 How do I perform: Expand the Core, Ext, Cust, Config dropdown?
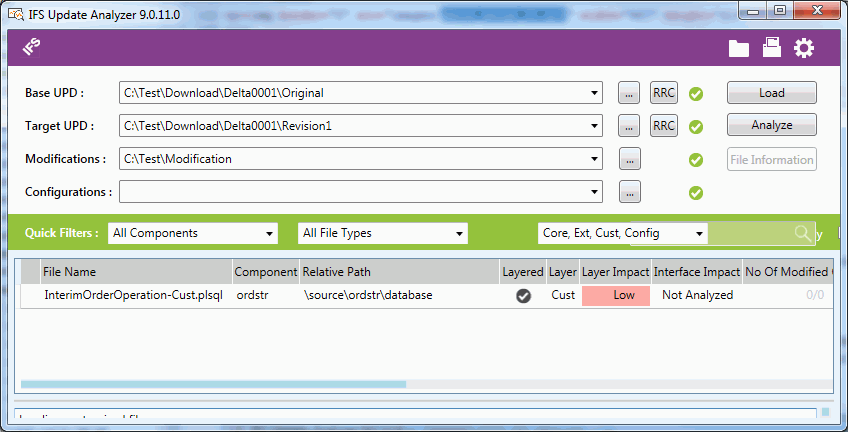pos(699,234)
